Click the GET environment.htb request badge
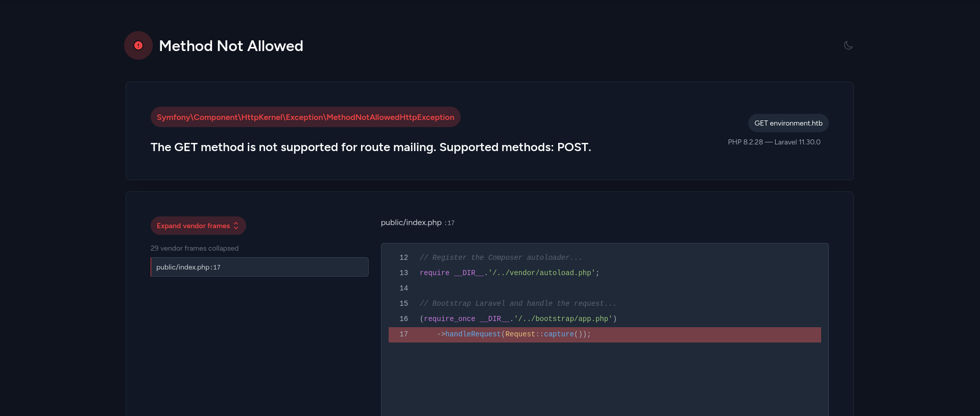 click(788, 123)
